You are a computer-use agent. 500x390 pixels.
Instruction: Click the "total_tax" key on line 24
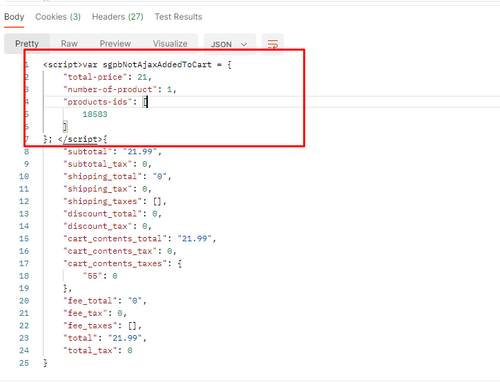point(90,351)
